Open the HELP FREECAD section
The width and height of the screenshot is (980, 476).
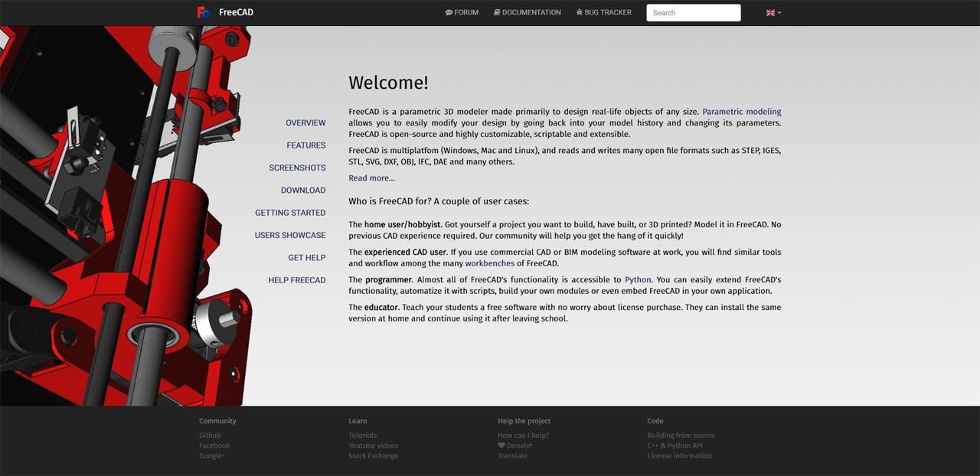click(x=297, y=280)
